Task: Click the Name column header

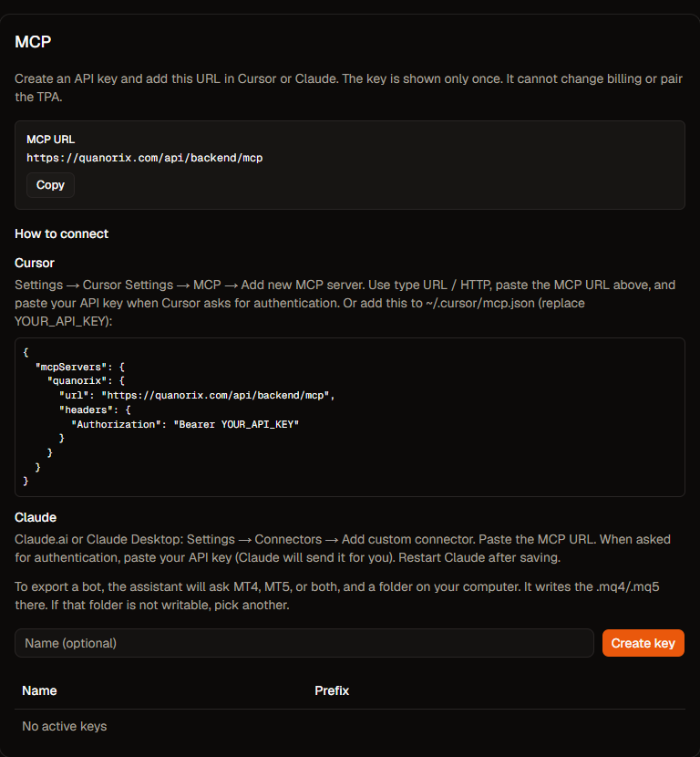Action: (x=39, y=690)
